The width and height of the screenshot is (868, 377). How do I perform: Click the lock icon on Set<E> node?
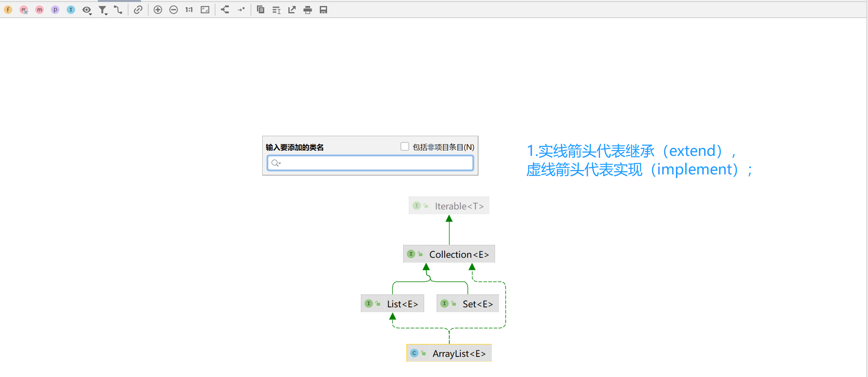pyautogui.click(x=454, y=303)
